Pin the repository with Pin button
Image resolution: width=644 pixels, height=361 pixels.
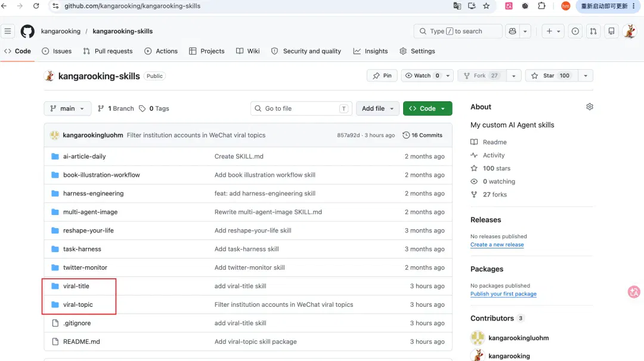tap(382, 76)
